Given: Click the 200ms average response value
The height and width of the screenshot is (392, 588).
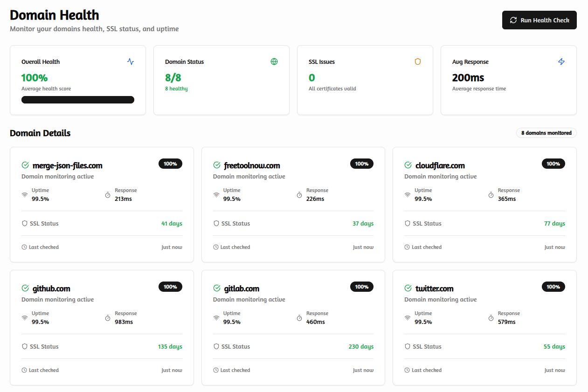Looking at the screenshot, I should tap(468, 77).
